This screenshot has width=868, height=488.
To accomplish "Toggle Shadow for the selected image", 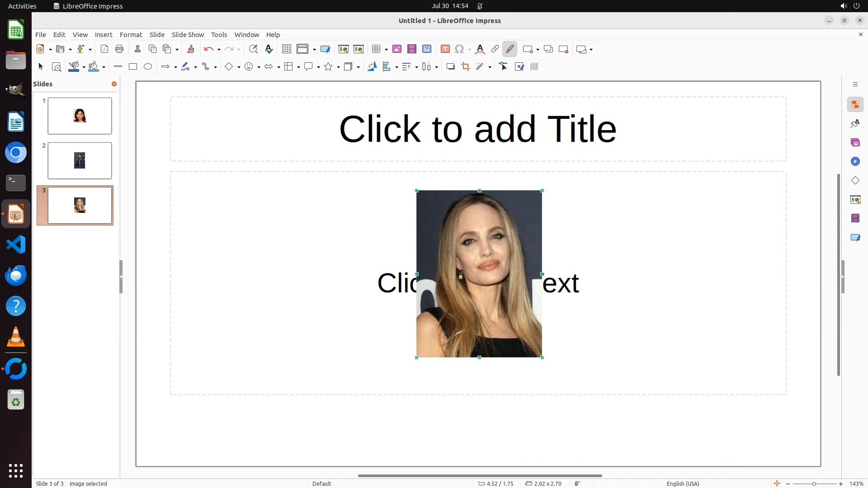I will pyautogui.click(x=450, y=67).
